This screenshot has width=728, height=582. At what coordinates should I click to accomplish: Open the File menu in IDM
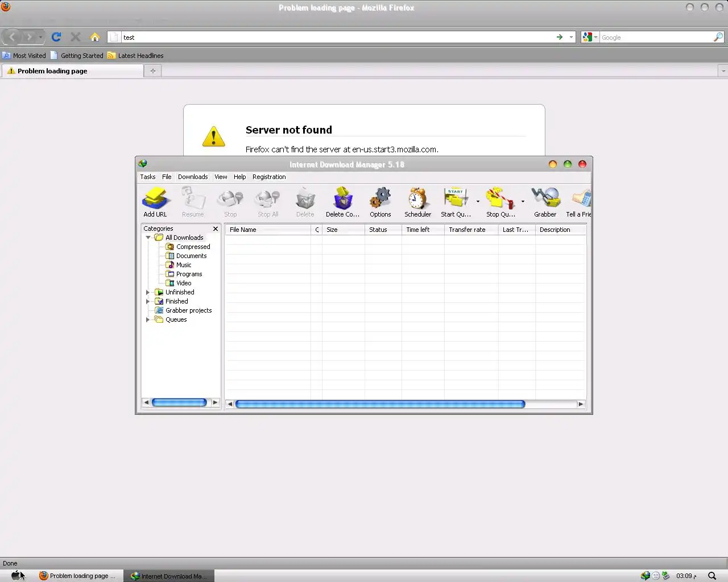click(x=167, y=177)
